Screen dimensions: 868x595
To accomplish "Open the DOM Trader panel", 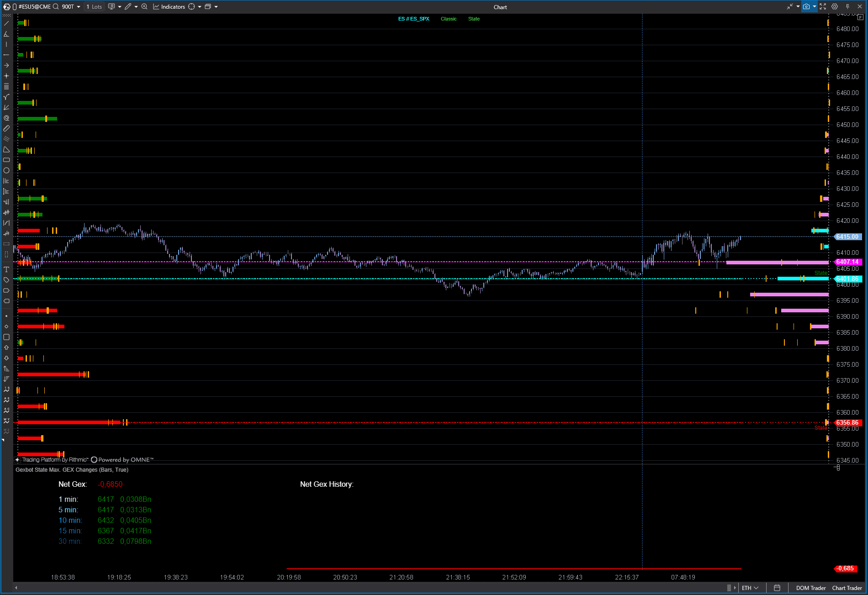I will coord(811,588).
